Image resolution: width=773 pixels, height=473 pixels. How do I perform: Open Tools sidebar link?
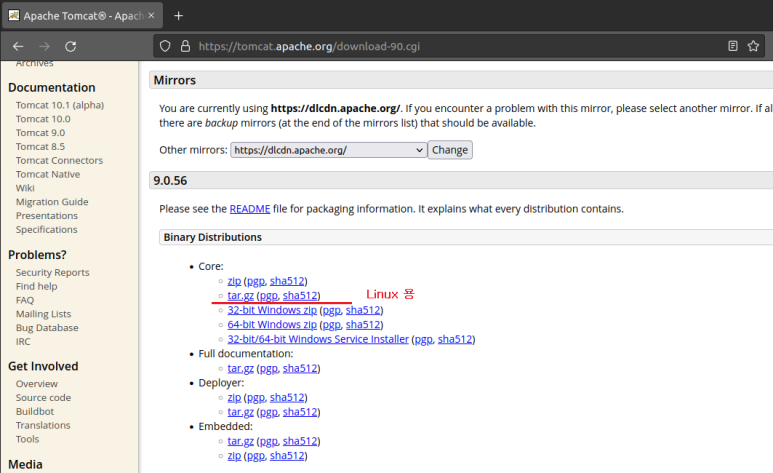27,439
